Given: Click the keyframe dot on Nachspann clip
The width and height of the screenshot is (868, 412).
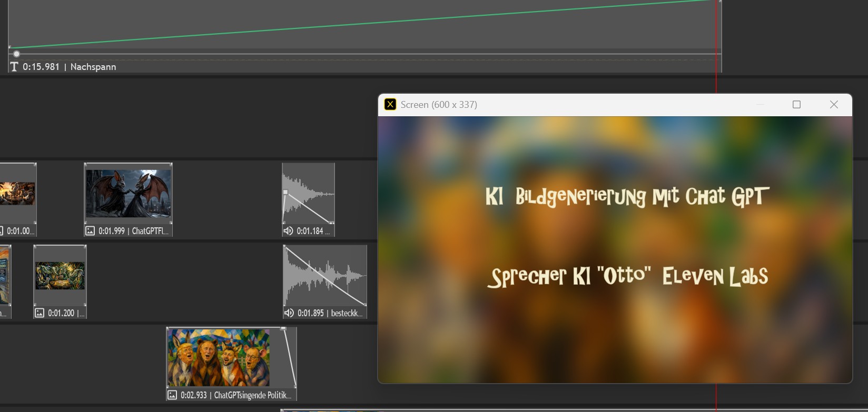Looking at the screenshot, I should point(16,54).
